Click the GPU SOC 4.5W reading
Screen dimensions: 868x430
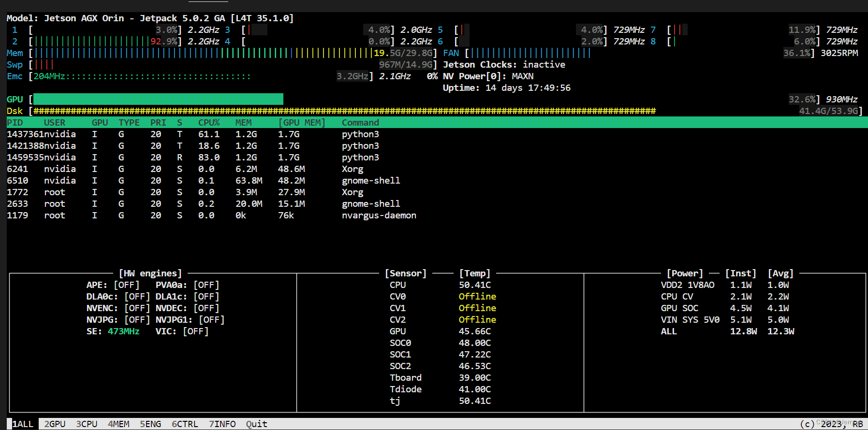(741, 308)
